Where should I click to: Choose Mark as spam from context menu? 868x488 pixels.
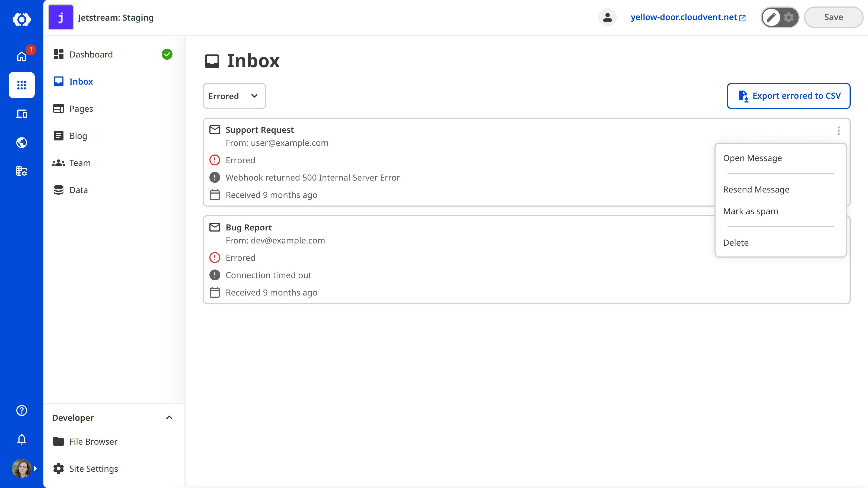(x=780, y=211)
